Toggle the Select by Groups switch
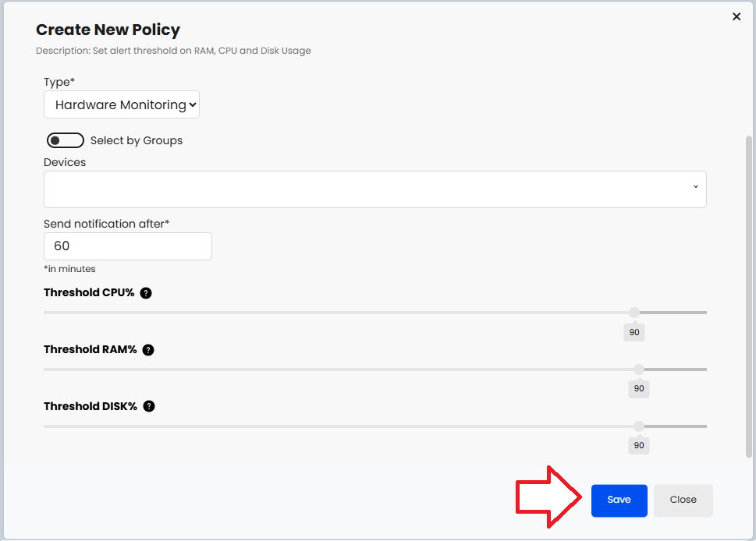Image resolution: width=756 pixels, height=541 pixels. coord(66,140)
